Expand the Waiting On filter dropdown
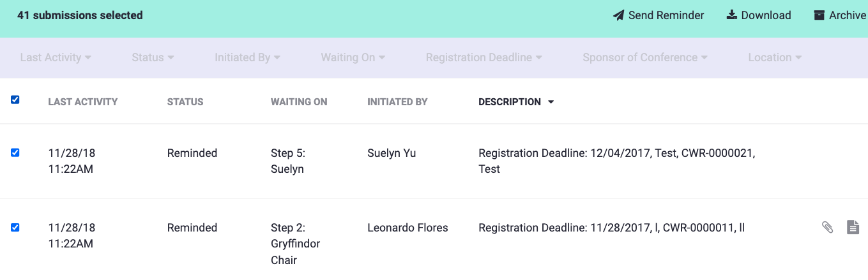This screenshot has height=280, width=868. 353,57
